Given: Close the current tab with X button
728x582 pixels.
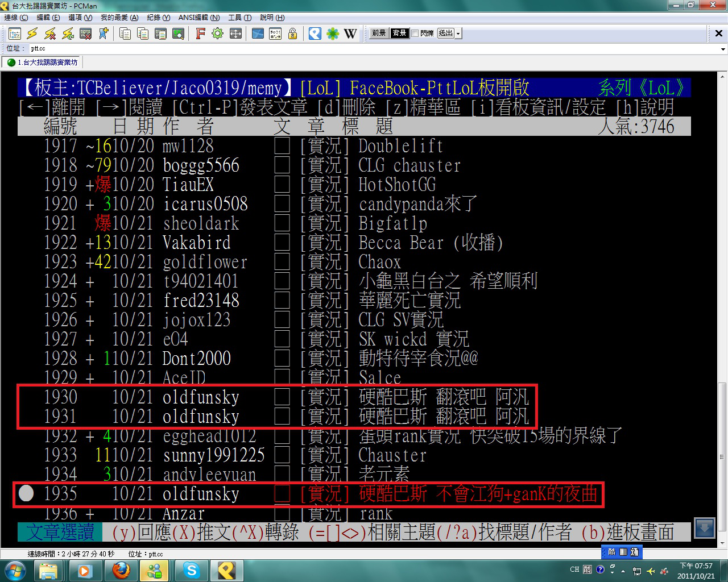Looking at the screenshot, I should click(719, 34).
